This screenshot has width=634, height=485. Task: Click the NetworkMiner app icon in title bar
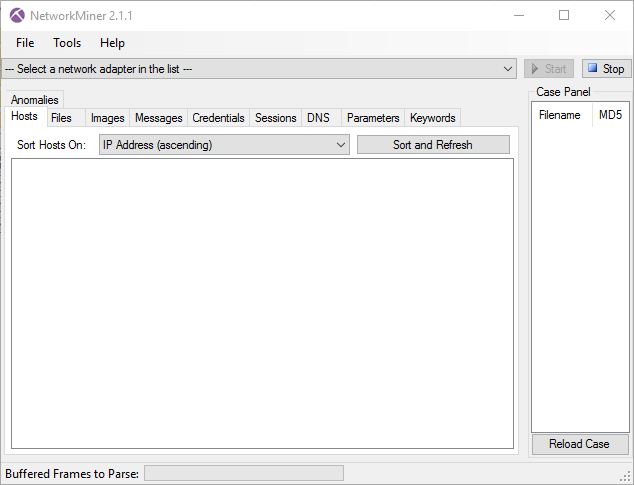[x=17, y=16]
